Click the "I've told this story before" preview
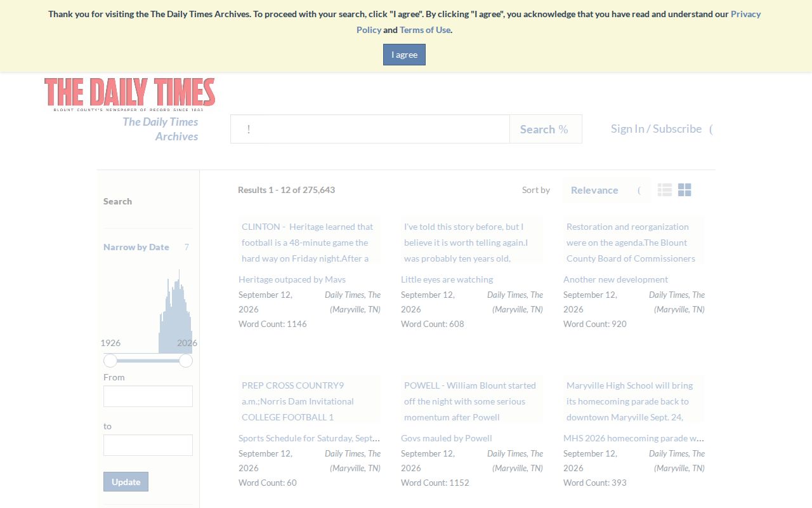Image resolution: width=812 pixels, height=508 pixels. 472,240
